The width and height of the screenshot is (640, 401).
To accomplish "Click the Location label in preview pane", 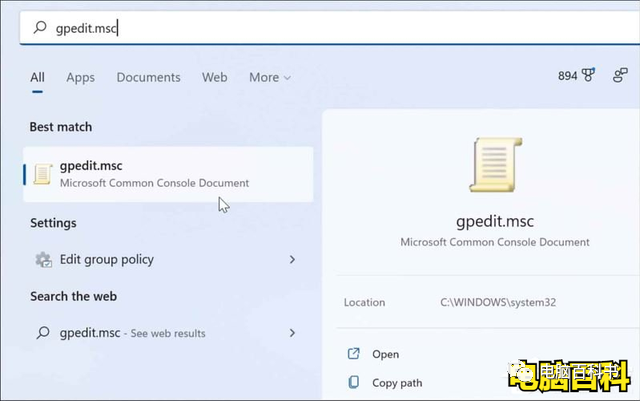I will coord(364,302).
